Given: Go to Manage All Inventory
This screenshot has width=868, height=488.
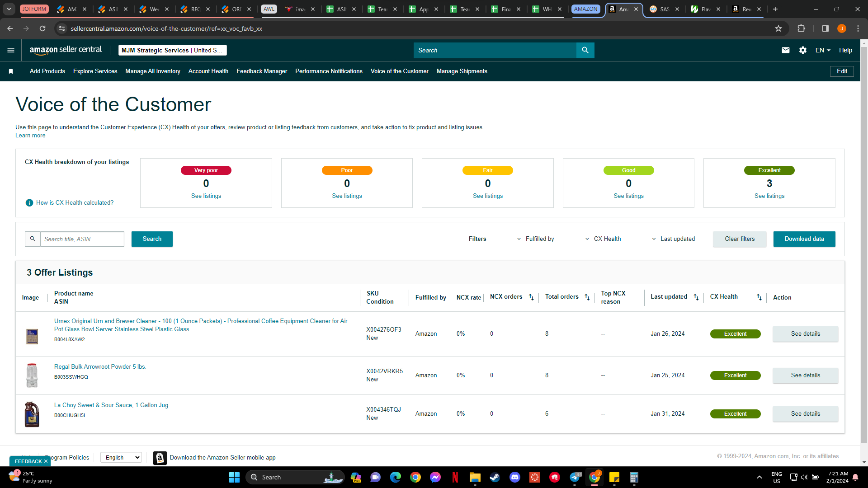Looking at the screenshot, I should coord(153,71).
